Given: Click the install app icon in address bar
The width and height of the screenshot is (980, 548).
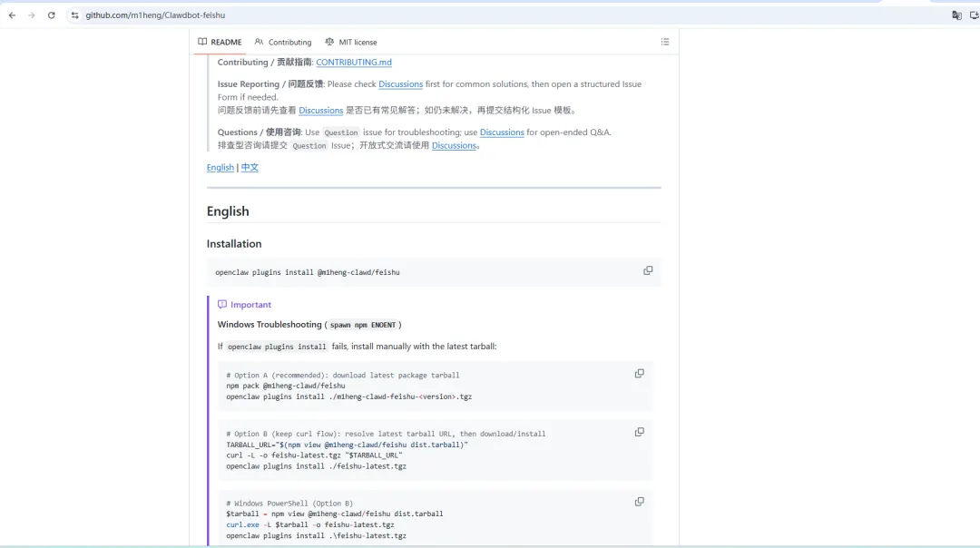Looking at the screenshot, I should pyautogui.click(x=974, y=15).
